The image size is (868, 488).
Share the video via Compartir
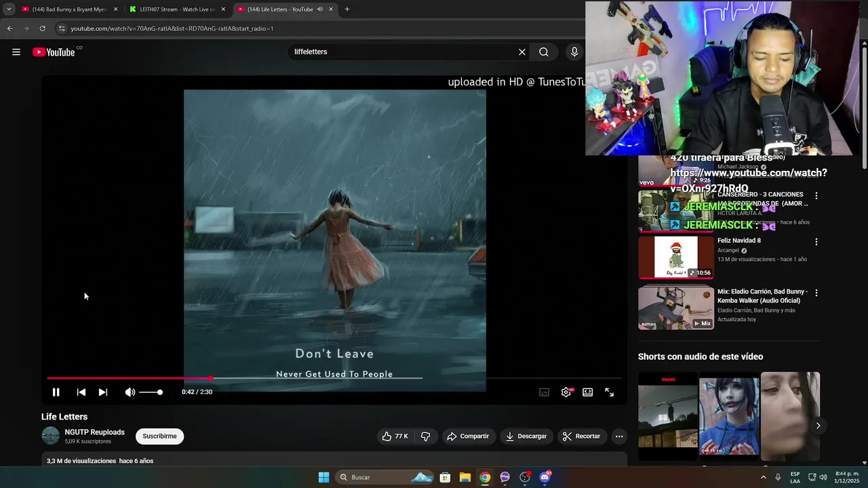468,436
